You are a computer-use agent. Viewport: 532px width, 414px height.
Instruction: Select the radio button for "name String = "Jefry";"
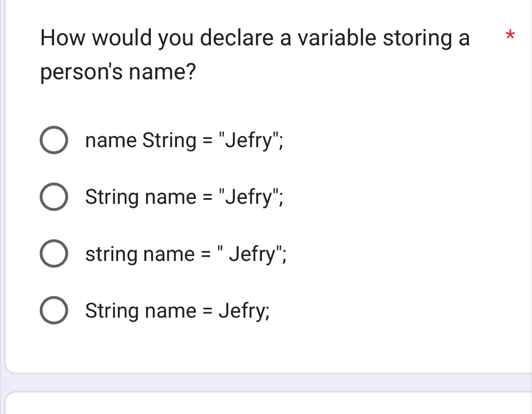(54, 140)
